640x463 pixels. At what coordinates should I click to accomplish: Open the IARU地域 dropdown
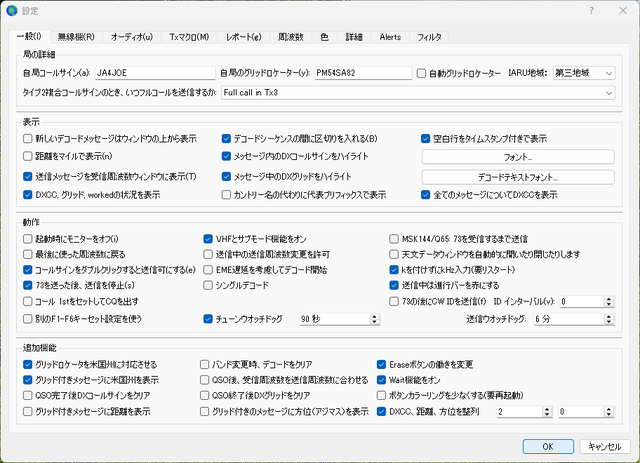pos(584,73)
